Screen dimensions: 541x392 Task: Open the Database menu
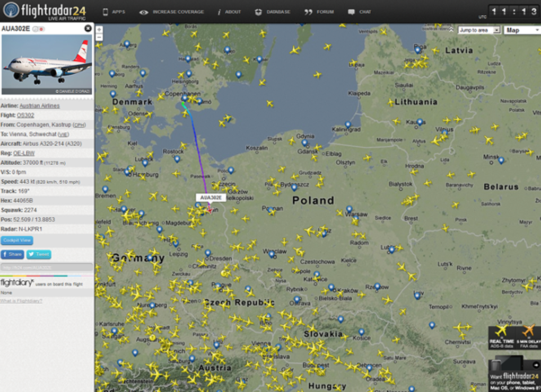(x=273, y=12)
